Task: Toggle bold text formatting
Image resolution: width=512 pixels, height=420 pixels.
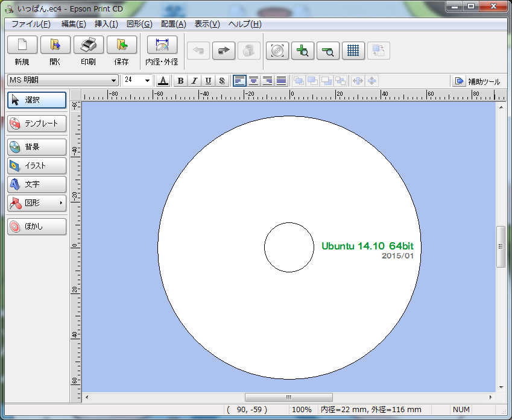Action: click(180, 81)
